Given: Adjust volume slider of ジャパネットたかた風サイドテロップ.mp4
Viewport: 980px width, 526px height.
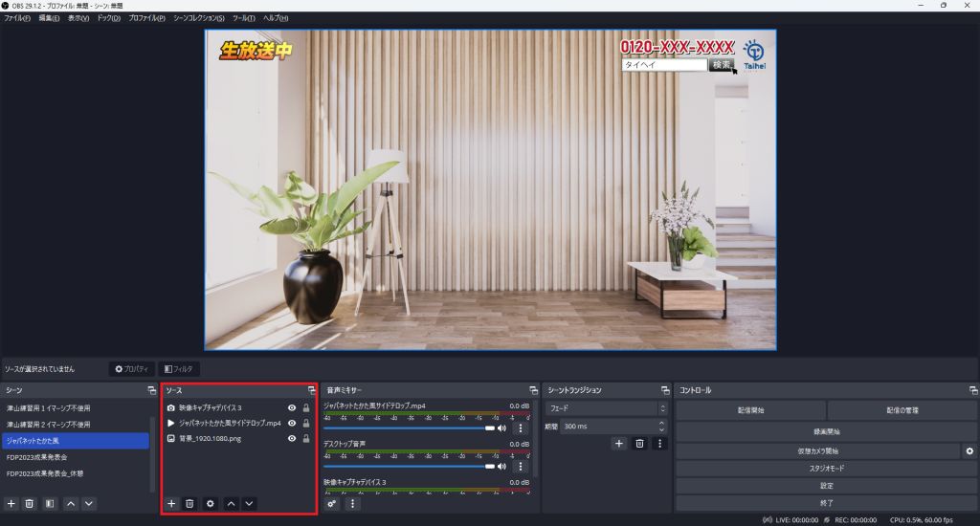Looking at the screenshot, I should [409, 428].
